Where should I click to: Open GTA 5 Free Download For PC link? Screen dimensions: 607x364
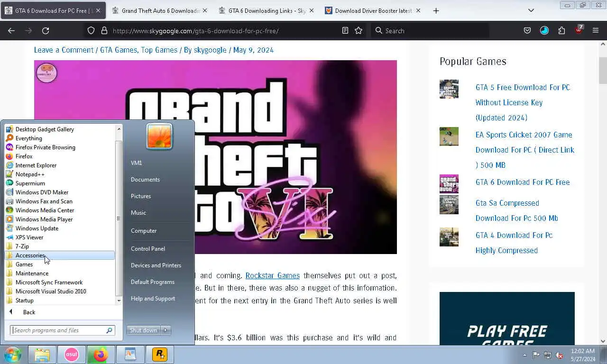523,102
